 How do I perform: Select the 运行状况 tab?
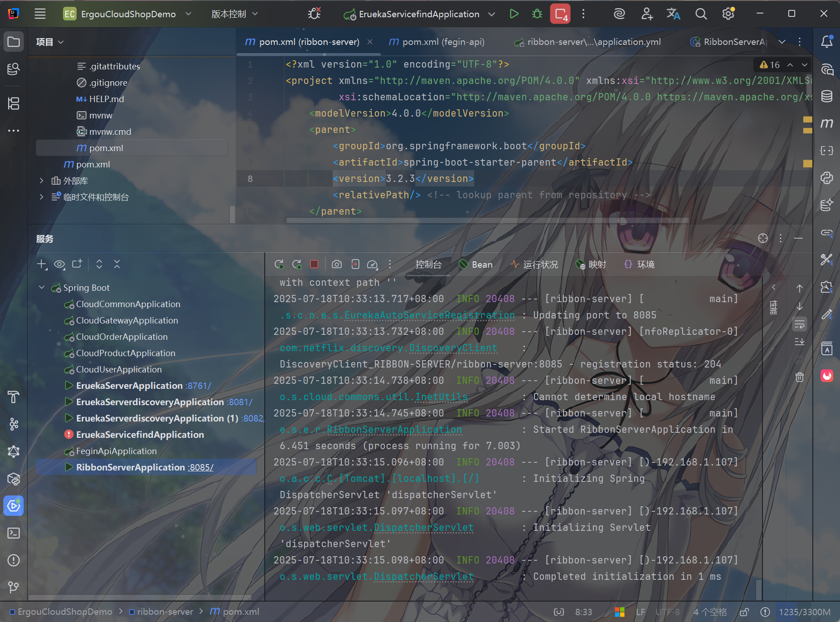point(534,264)
